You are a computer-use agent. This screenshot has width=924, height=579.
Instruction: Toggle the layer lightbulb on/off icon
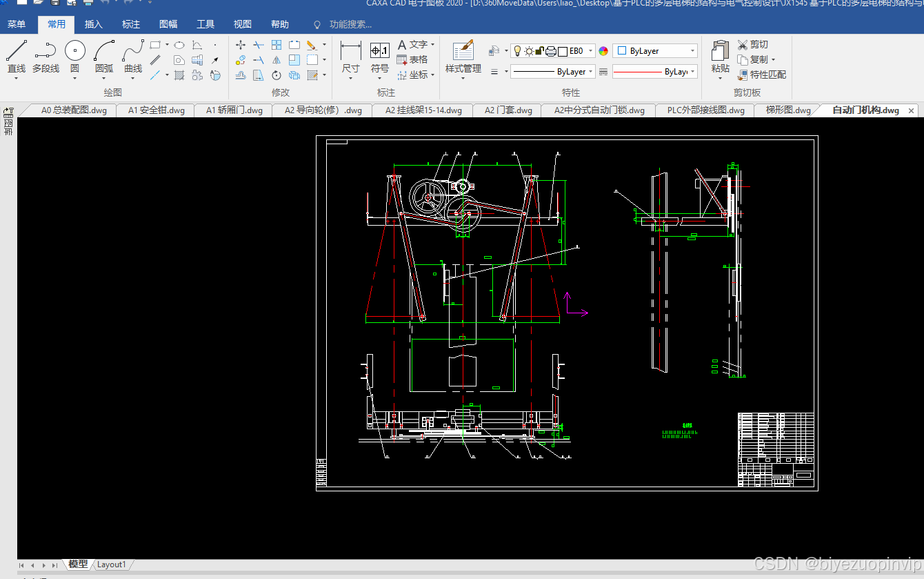tap(517, 50)
